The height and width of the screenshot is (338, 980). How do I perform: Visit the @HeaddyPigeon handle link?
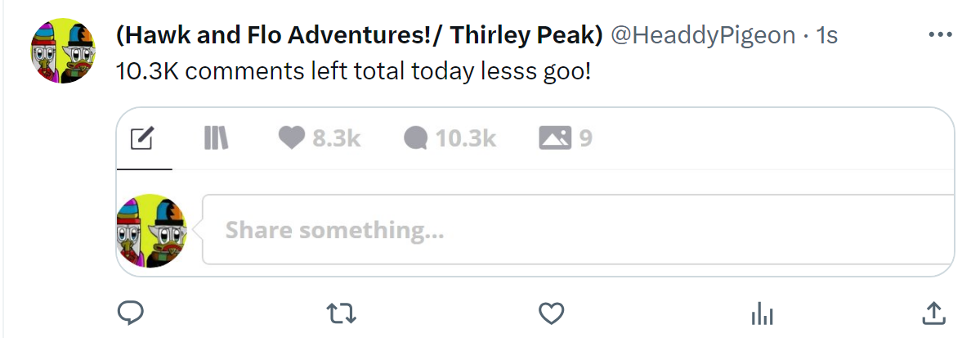pyautogui.click(x=703, y=35)
